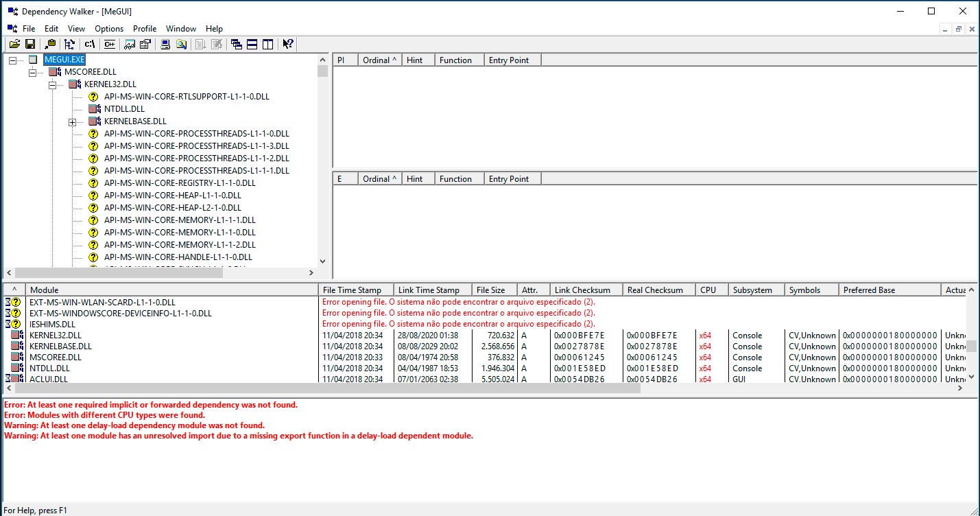Viewport: 980px width, 516px height.
Task: Click the Save floppy disk toolbar icon
Action: point(30,44)
